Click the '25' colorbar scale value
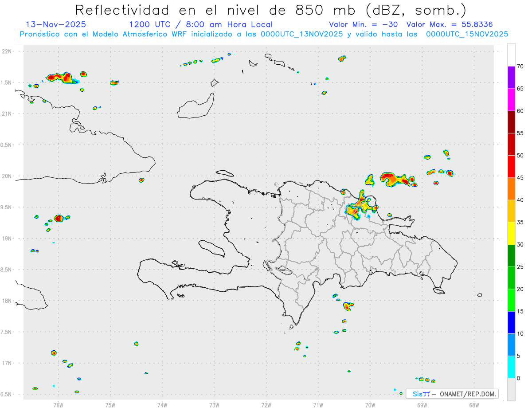Viewport: 532px width, 411px height. [x=520, y=267]
